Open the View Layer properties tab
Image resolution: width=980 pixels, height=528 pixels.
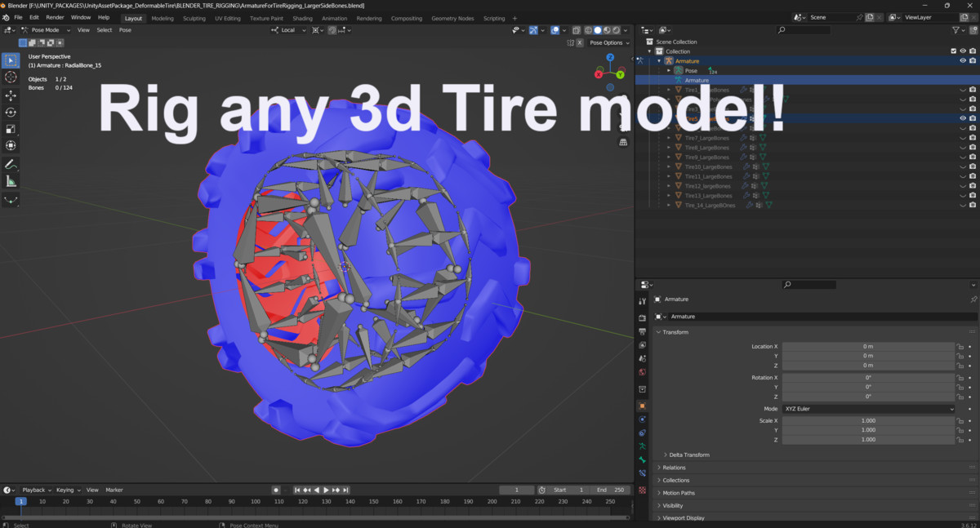pos(643,345)
